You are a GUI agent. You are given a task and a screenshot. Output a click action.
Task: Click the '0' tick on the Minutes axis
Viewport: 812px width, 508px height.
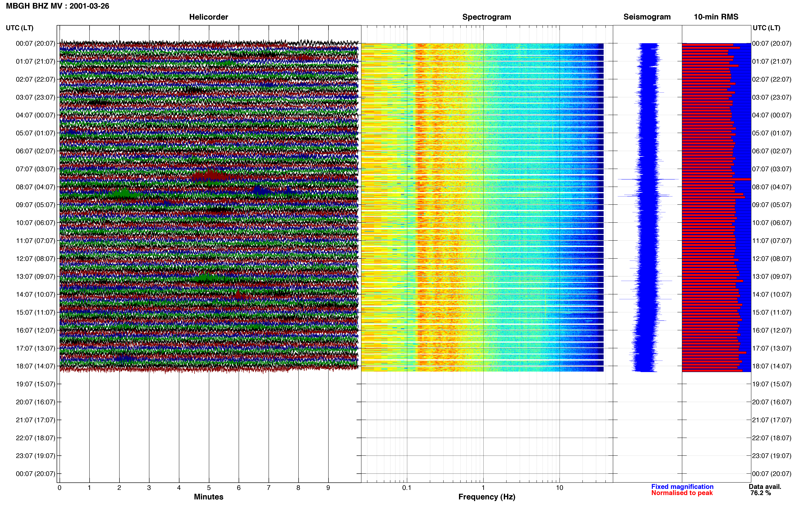59,488
